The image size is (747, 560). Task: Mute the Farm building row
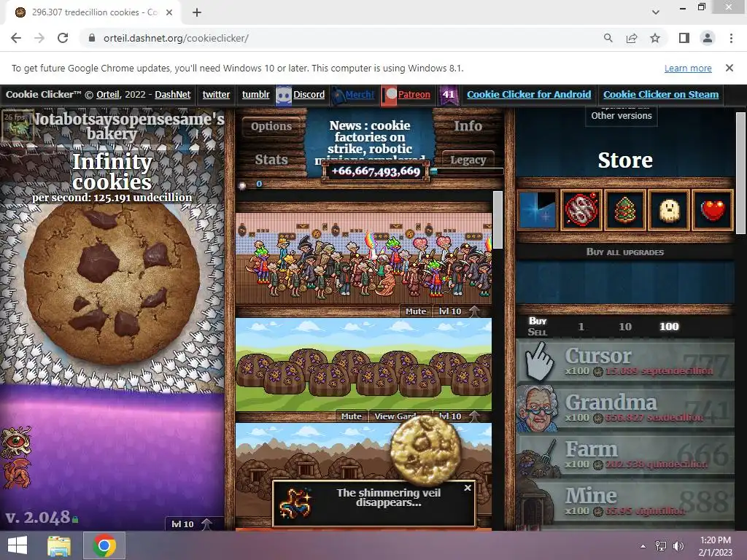tap(351, 416)
